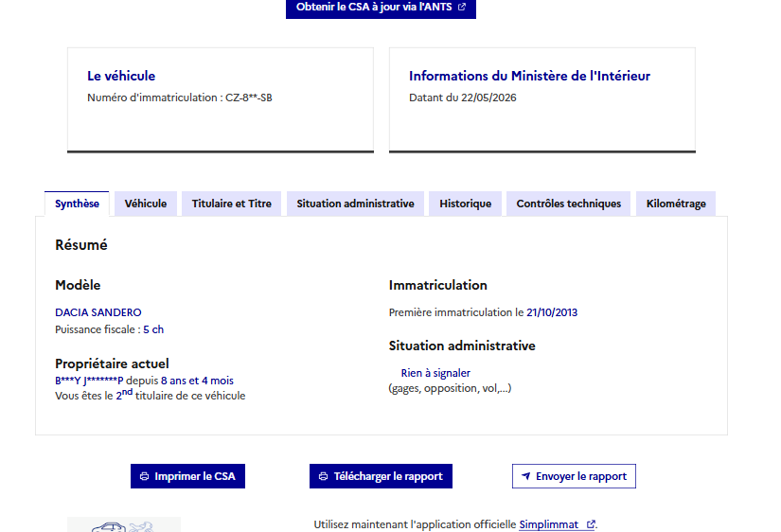Click the Informations du Ministère de l'Intérieur heading
Viewport: 781px width, 532px height.
[529, 76]
